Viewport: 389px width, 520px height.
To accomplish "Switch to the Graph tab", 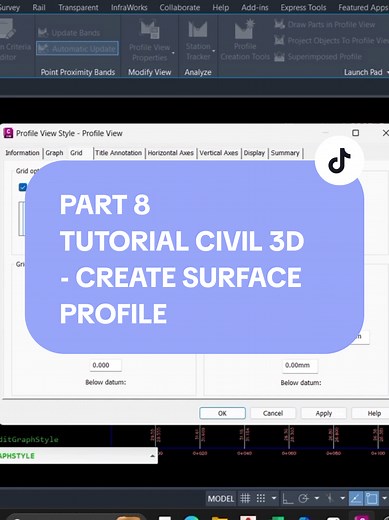I will (x=54, y=153).
